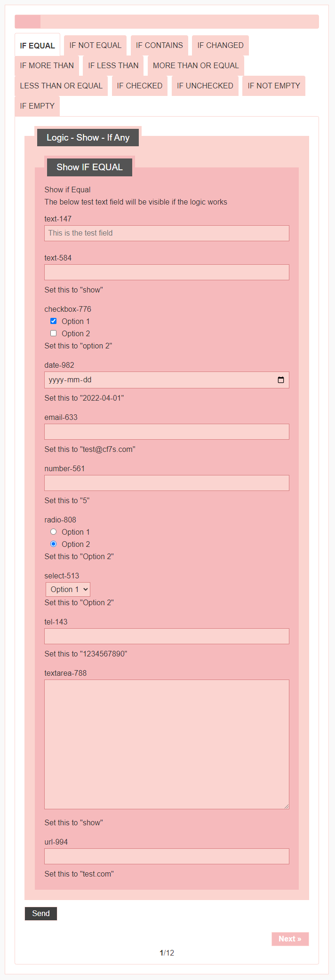The width and height of the screenshot is (335, 980).
Task: Uncheck the Option 1 checkbox
Action: (54, 321)
